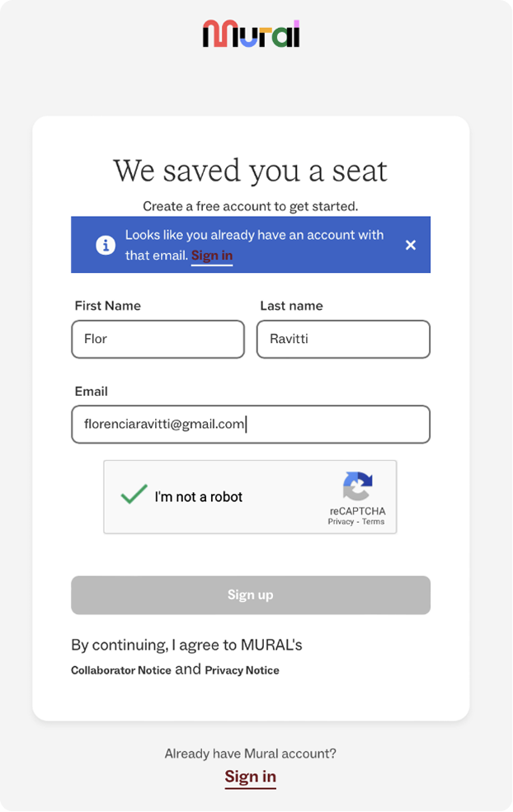
Task: Focus the First Name field containing "Flor"
Action: click(x=157, y=339)
